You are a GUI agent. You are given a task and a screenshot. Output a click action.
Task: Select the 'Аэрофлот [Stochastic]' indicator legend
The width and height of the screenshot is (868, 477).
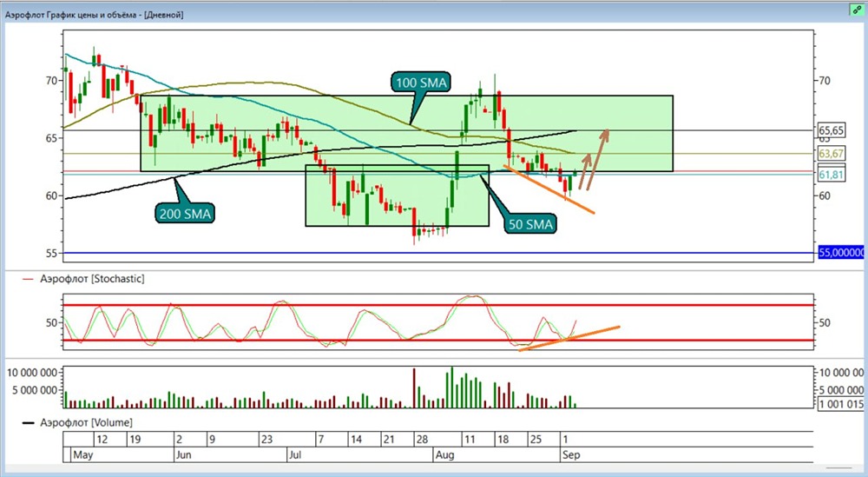tap(92, 279)
